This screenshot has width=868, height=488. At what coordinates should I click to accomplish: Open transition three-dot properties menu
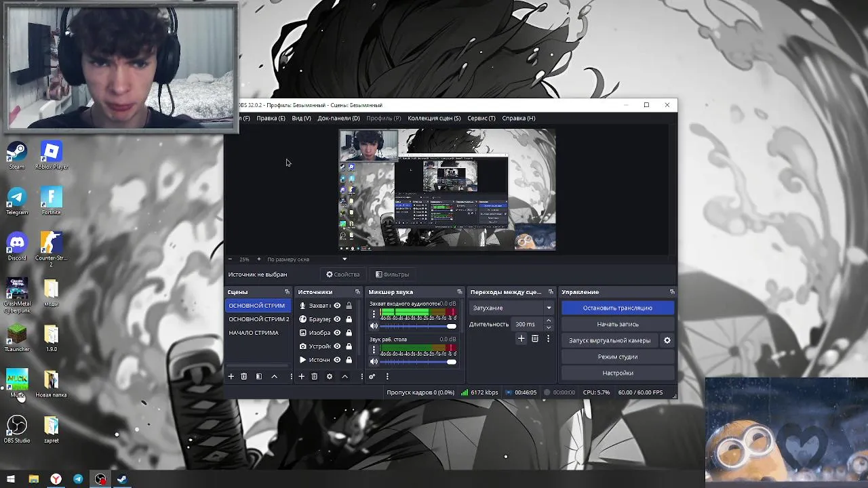point(548,338)
